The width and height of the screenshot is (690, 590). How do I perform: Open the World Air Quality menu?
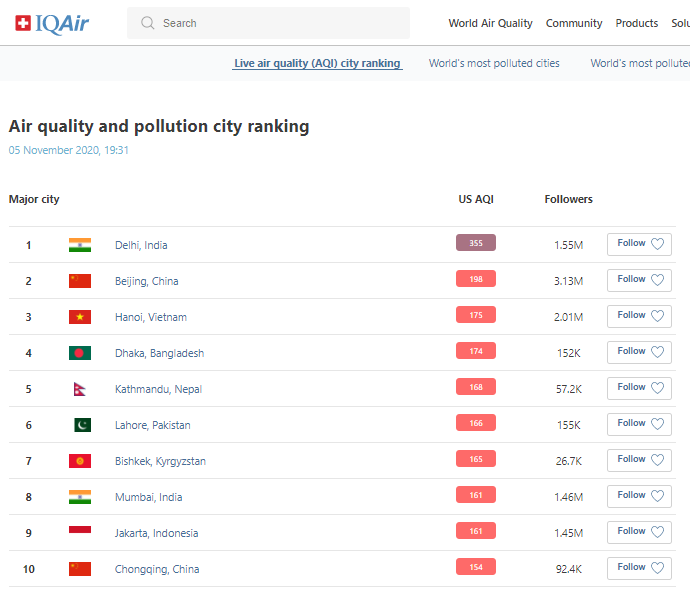[x=490, y=23]
